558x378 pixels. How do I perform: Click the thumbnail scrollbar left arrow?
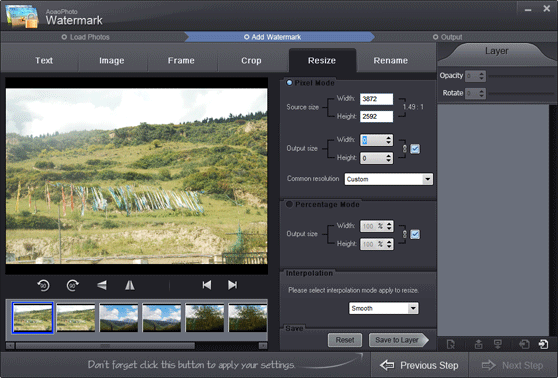click(10, 346)
